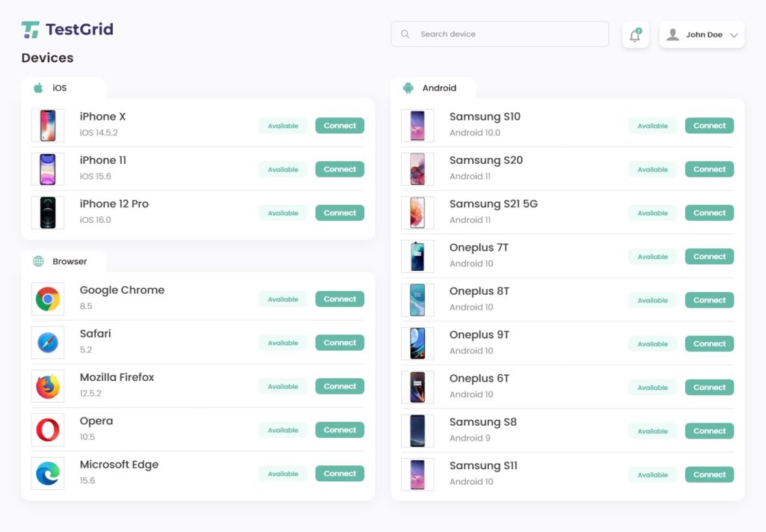Click the Google Chrome icon

click(x=48, y=299)
